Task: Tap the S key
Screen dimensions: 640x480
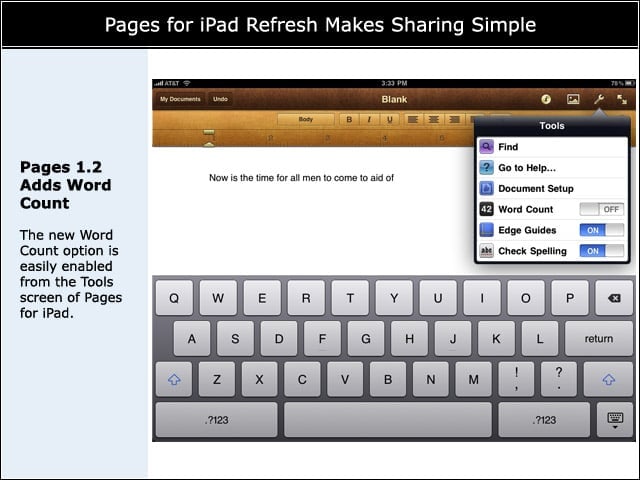Action: click(235, 338)
